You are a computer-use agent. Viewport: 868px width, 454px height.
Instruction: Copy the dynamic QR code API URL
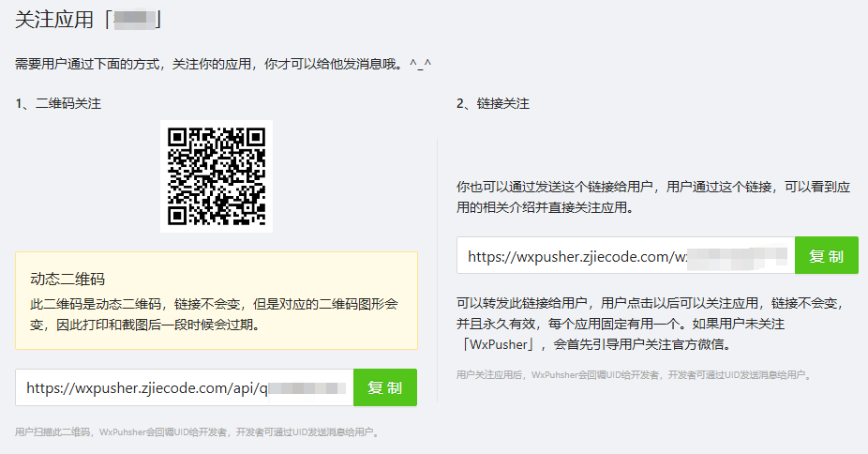384,387
